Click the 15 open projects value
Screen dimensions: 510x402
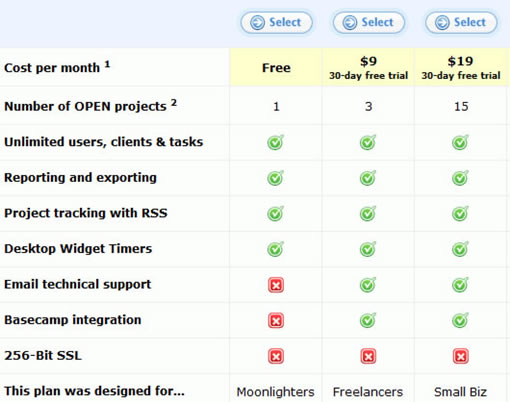click(461, 107)
